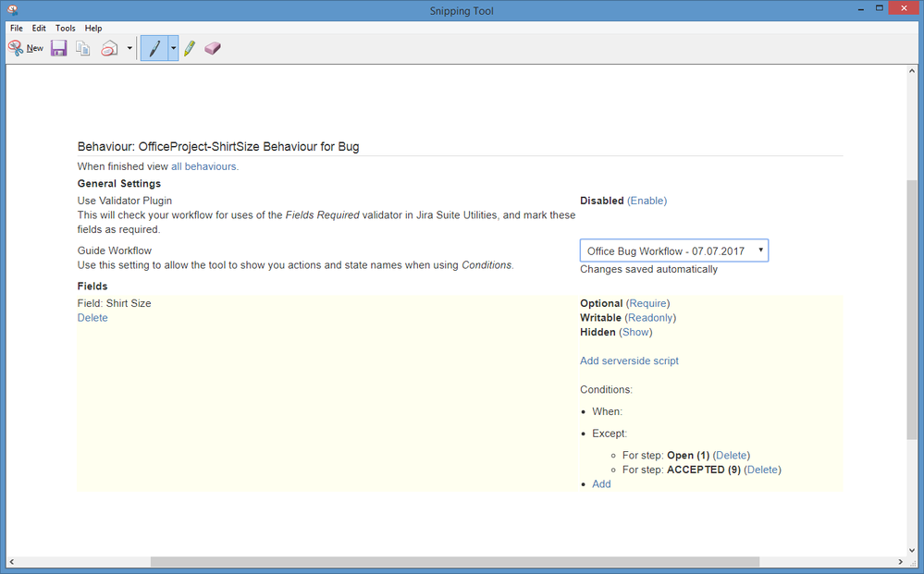Click Require next to Optional
Viewport: 924px width, 574px height.
[x=647, y=304]
